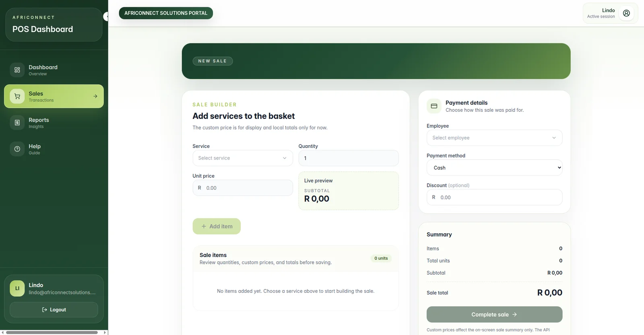Click the LI user initials avatar
Viewport: 644px width, 335px height.
(17, 288)
